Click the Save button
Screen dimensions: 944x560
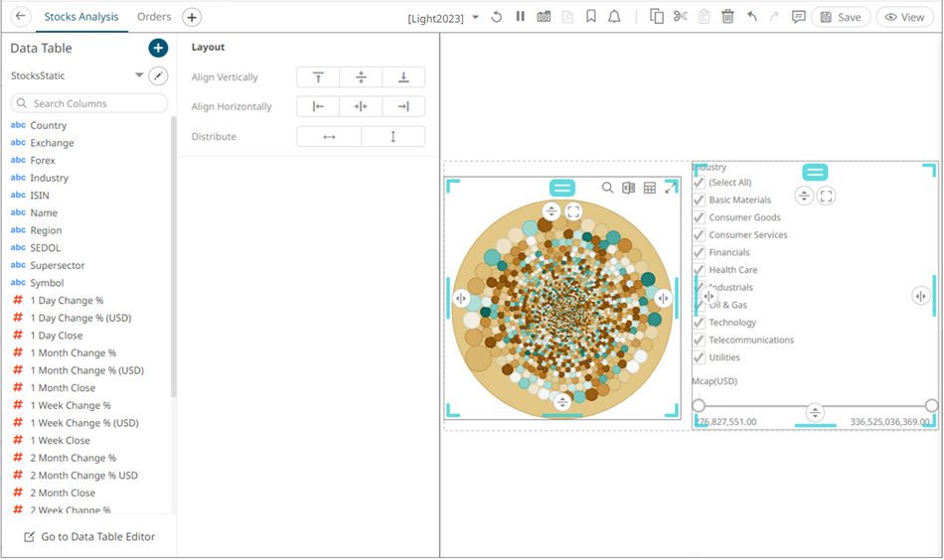click(841, 17)
